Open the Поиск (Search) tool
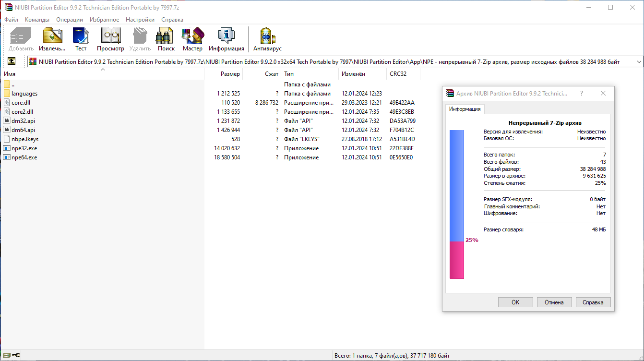The height and width of the screenshot is (361, 644). pos(165,38)
